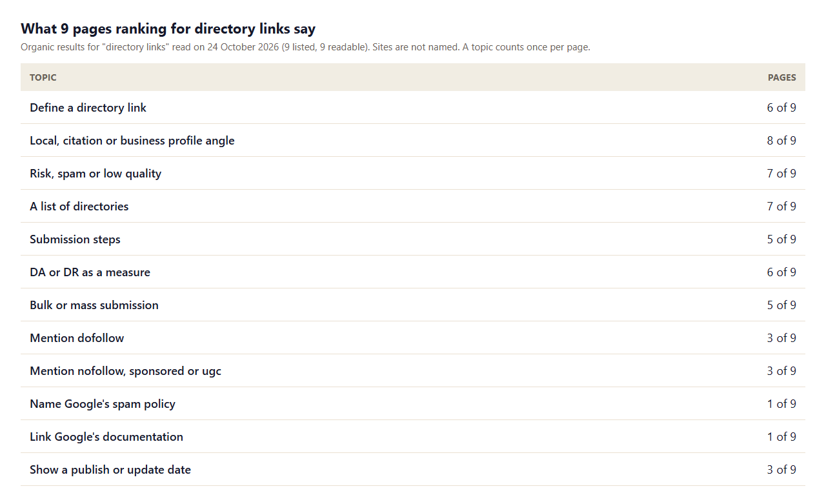Click the page count for "A list of directories"
The width and height of the screenshot is (826, 504).
[x=781, y=207]
